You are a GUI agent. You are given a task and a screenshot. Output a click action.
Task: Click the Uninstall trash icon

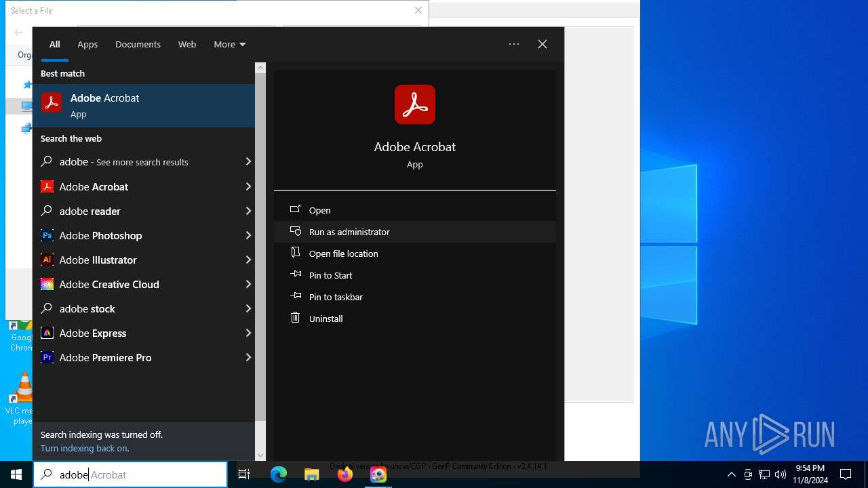click(x=296, y=317)
